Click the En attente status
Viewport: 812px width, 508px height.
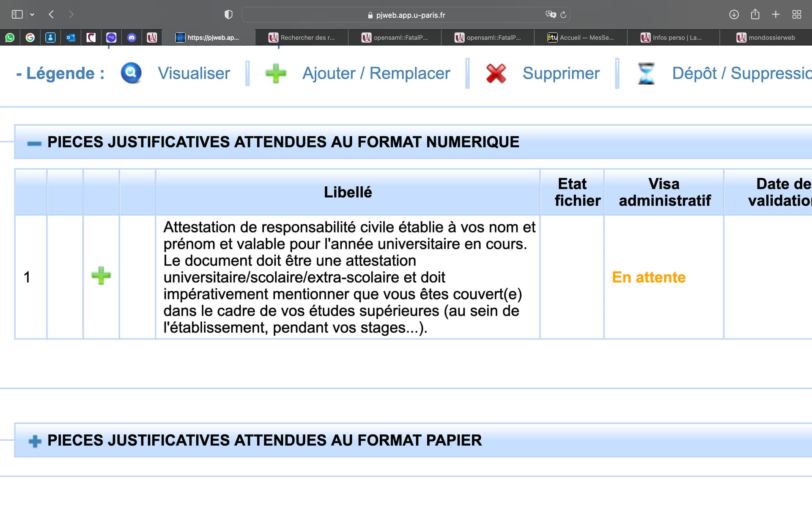click(649, 277)
